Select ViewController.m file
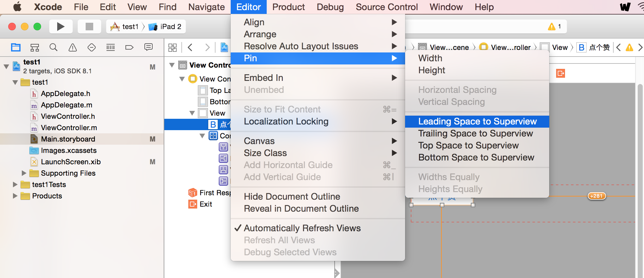 pos(69,128)
